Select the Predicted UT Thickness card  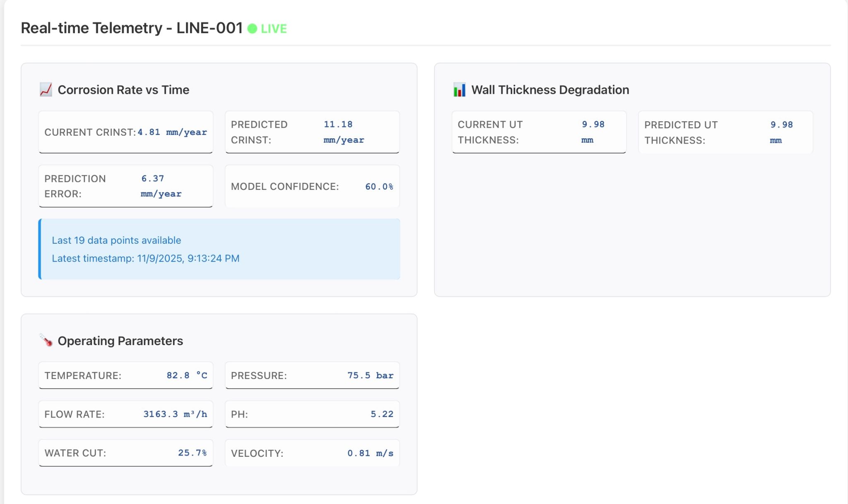pos(725,132)
